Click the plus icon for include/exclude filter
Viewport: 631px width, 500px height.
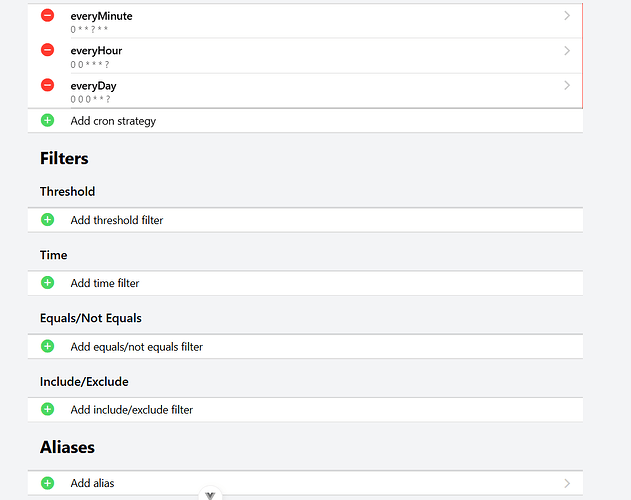click(47, 409)
